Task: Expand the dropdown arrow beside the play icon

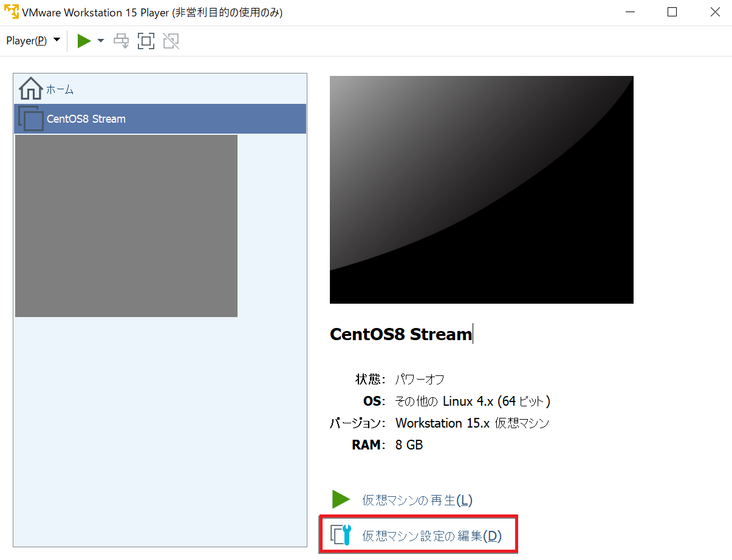Action: click(x=101, y=41)
